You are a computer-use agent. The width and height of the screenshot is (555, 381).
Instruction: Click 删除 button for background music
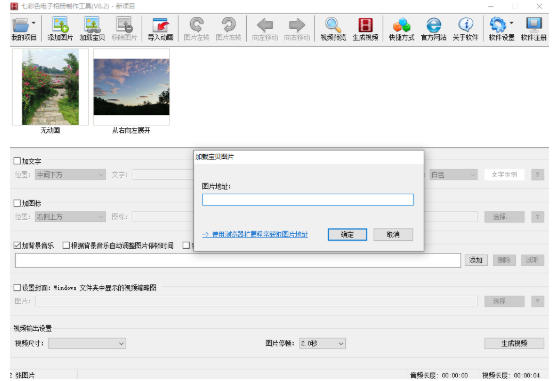pyautogui.click(x=504, y=260)
